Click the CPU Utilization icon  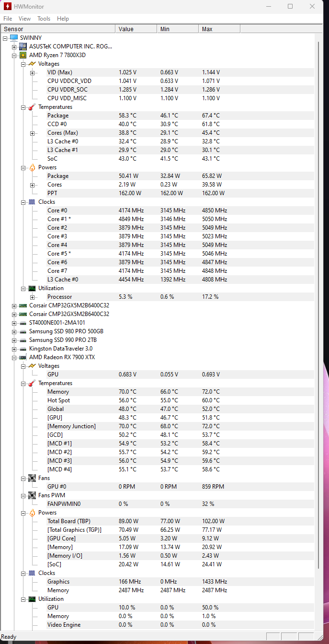[x=32, y=288]
